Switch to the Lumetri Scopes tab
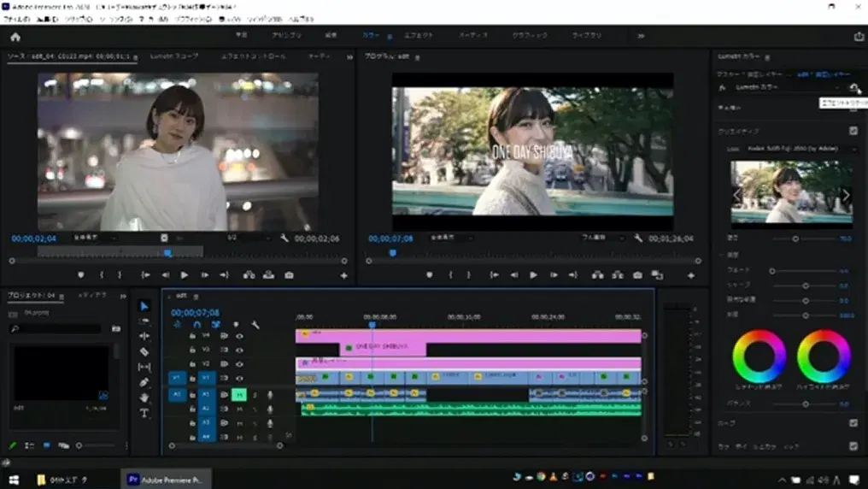Viewport: 868px width, 489px height. pyautogui.click(x=173, y=56)
